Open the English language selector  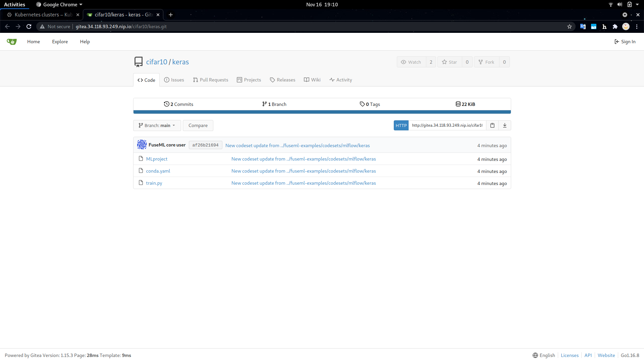(x=544, y=355)
